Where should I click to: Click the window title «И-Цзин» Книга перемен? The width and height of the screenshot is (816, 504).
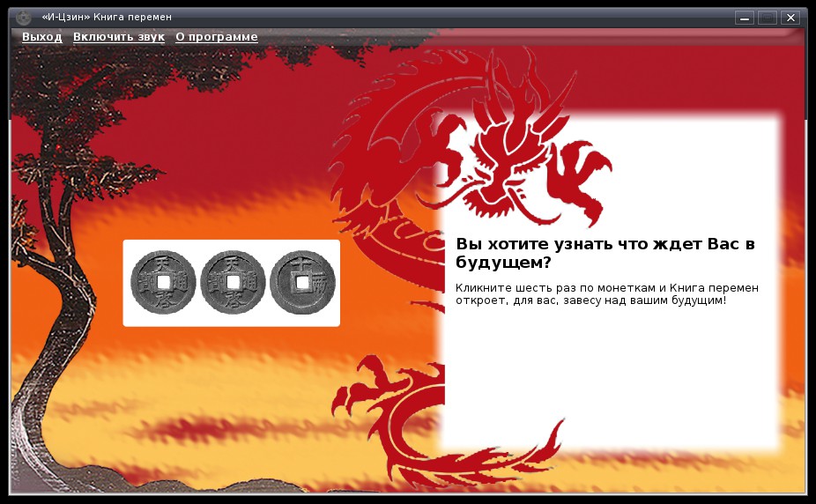coord(107,17)
